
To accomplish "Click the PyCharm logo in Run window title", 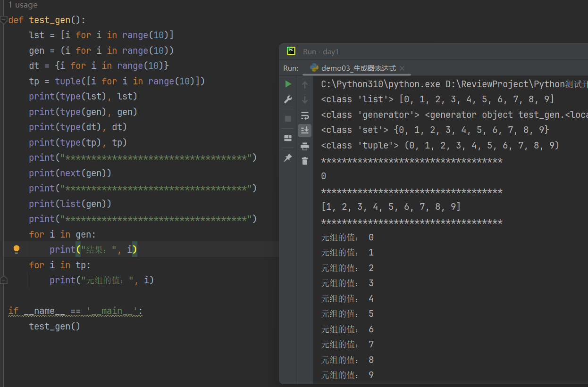I will pos(291,51).
